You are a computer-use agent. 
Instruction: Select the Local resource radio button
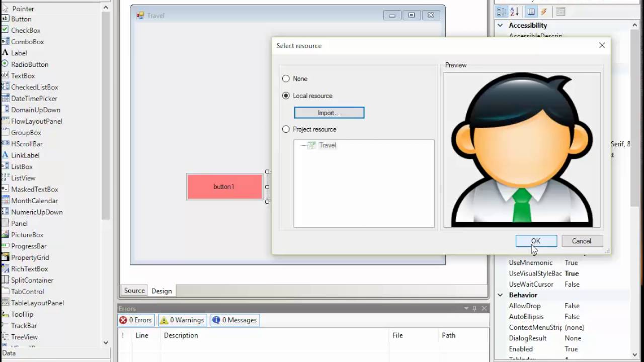pos(286,96)
